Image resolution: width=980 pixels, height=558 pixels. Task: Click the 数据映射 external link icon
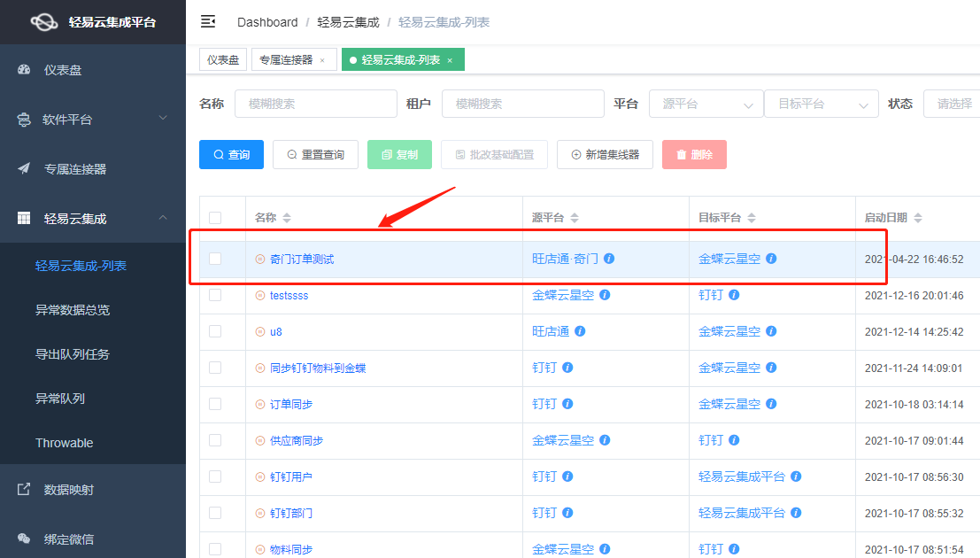pyautogui.click(x=24, y=489)
